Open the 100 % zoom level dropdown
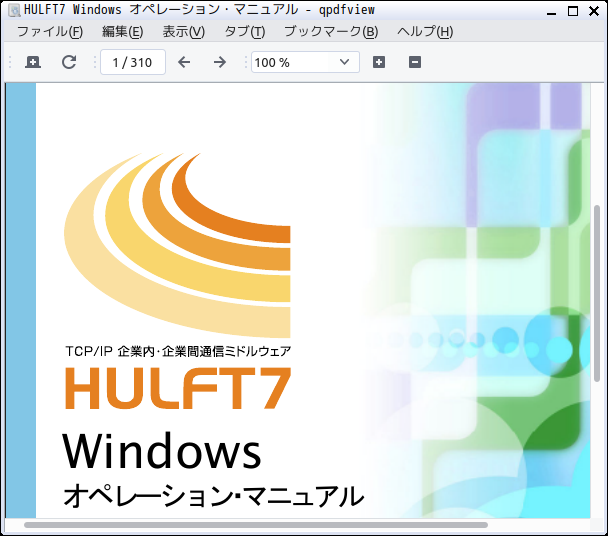 (305, 62)
